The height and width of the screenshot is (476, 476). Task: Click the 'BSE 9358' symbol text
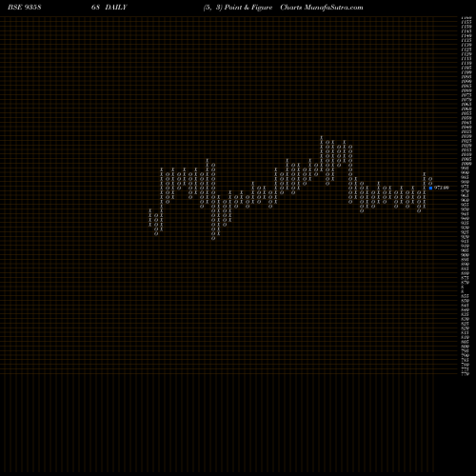coord(25,8)
